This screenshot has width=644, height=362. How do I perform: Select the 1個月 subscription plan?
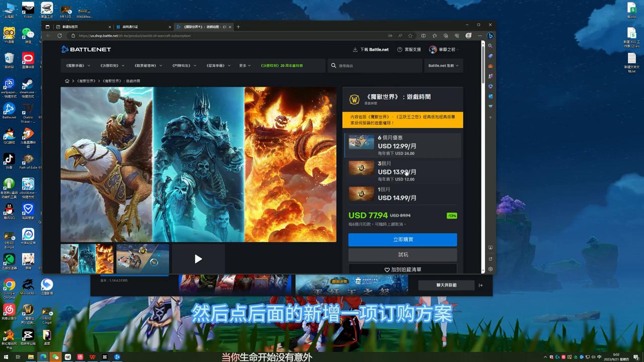403,194
